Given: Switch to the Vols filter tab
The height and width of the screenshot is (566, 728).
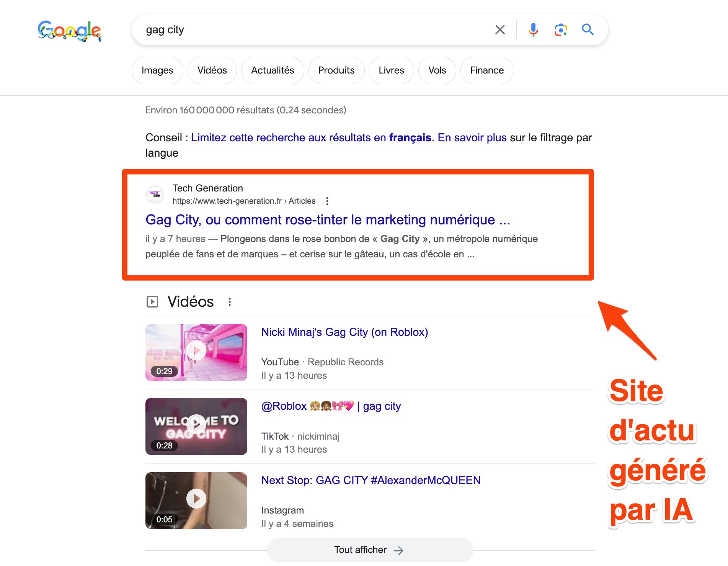Looking at the screenshot, I should coord(437,70).
